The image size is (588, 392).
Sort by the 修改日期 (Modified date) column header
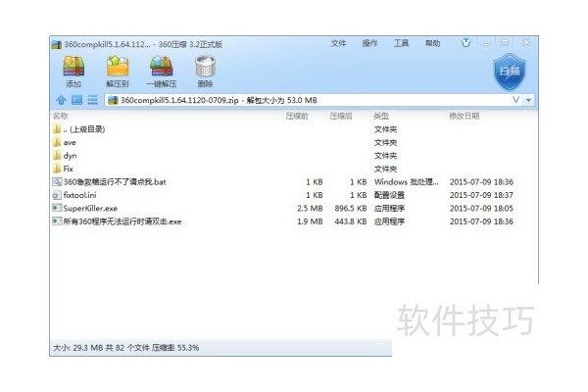(465, 116)
